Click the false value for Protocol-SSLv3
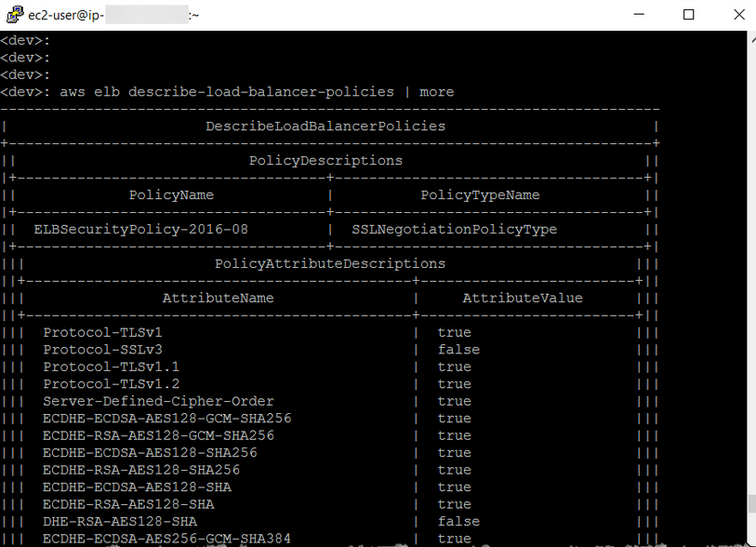This screenshot has height=547, width=756. [458, 350]
